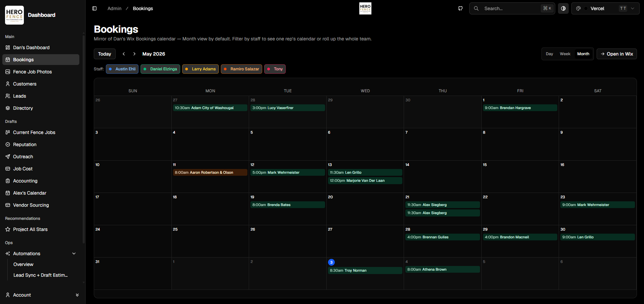644x304 pixels.
Task: Click the Account person icon
Action: pyautogui.click(x=8, y=295)
